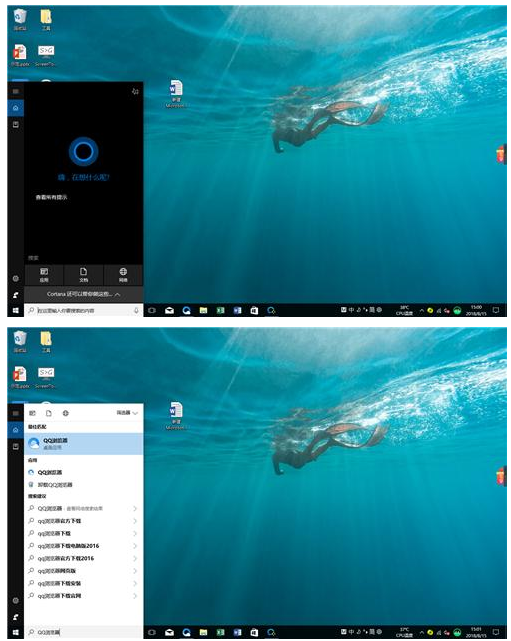This screenshot has width=511, height=641.
Task: Open File Explorer on the upper taskbar
Action: (203, 311)
